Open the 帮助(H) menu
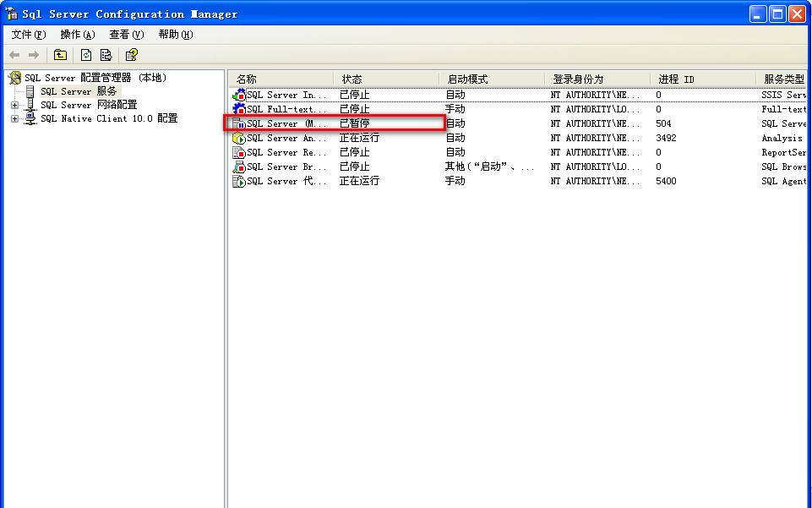812x508 pixels. tap(176, 35)
